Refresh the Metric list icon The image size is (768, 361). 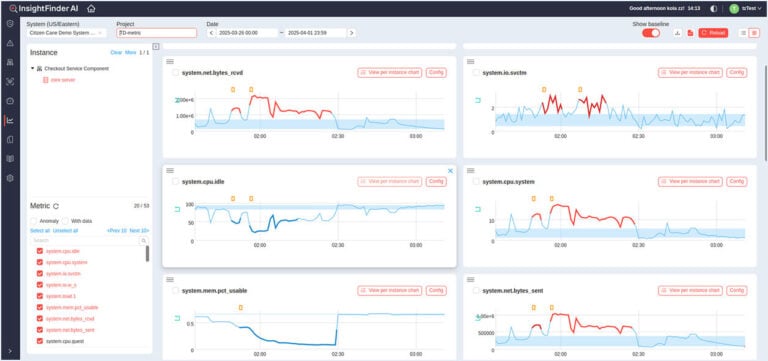(56, 206)
